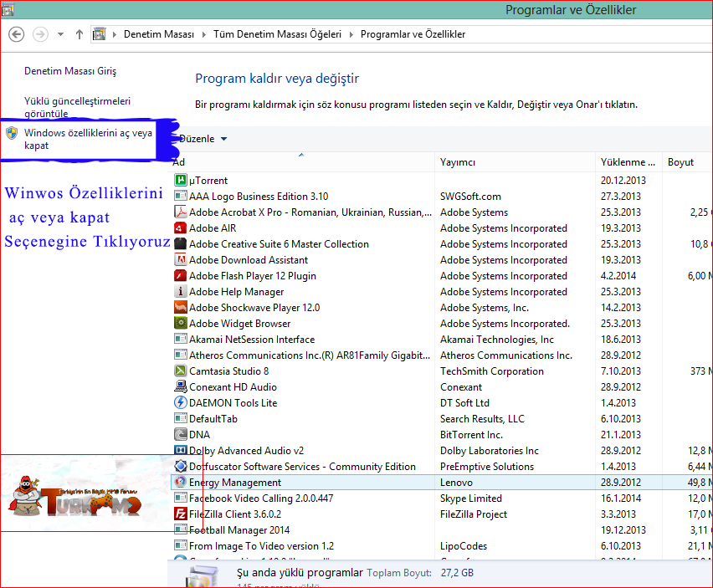
Task: Select the Energy Management list row
Action: click(x=441, y=482)
